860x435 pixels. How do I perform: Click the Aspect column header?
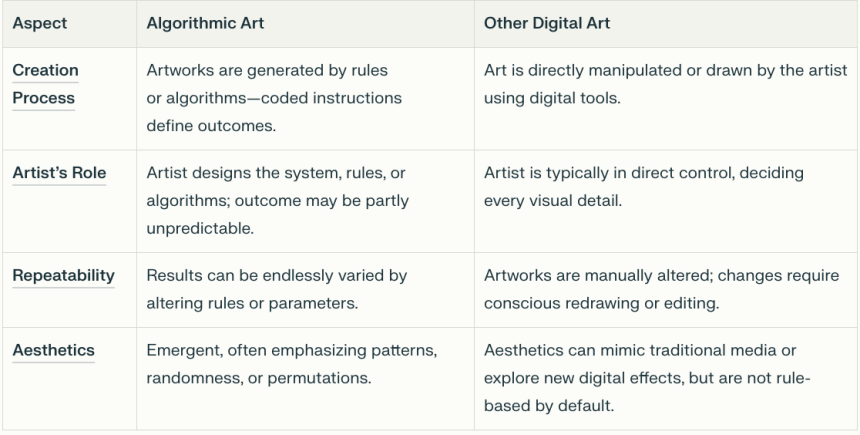(x=39, y=24)
